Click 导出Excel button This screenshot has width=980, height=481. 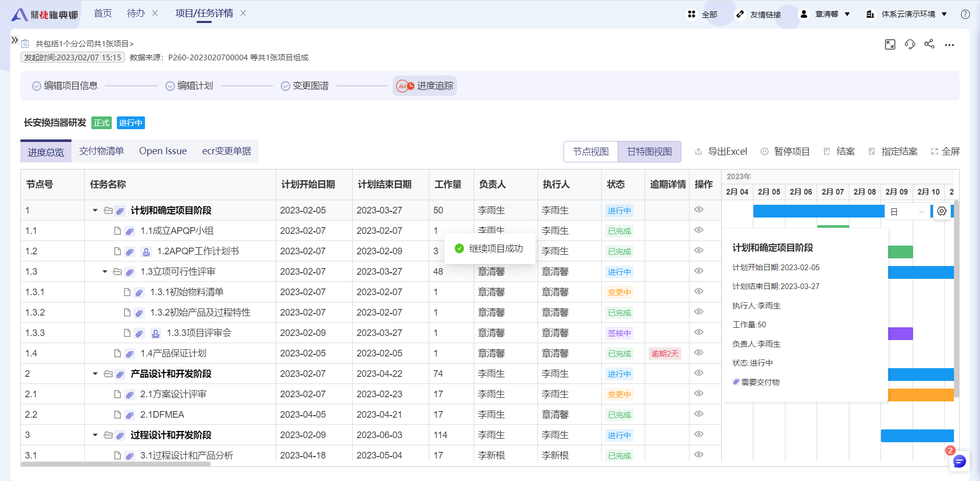[721, 152]
